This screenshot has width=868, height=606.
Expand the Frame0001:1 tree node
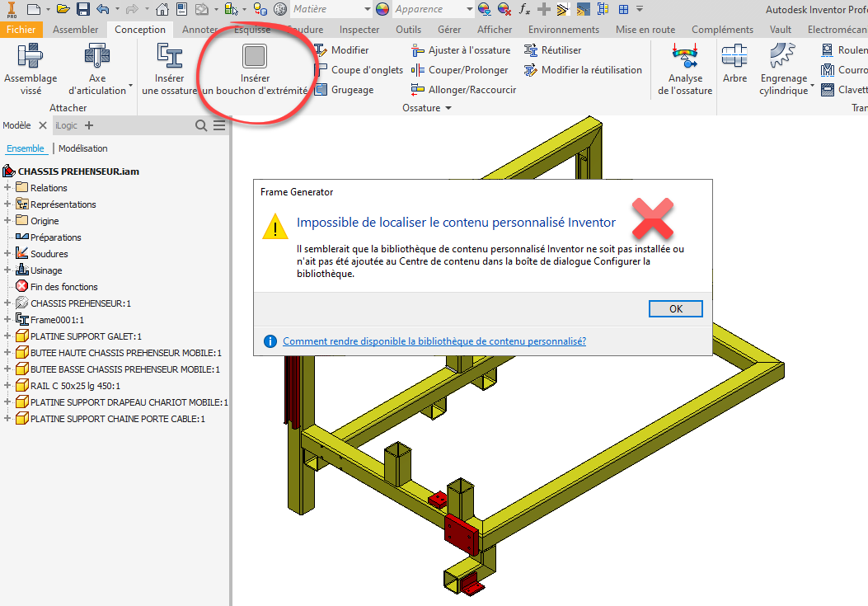click(7, 320)
